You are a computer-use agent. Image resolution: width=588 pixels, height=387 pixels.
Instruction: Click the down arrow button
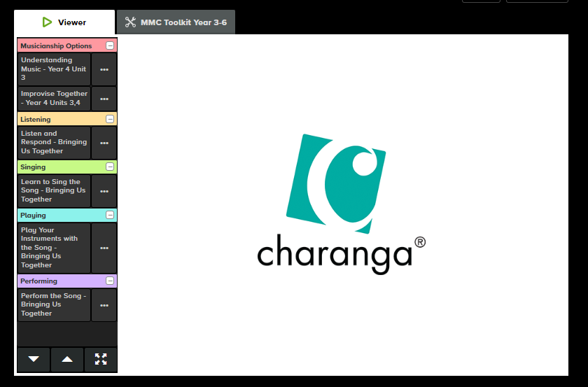click(34, 359)
